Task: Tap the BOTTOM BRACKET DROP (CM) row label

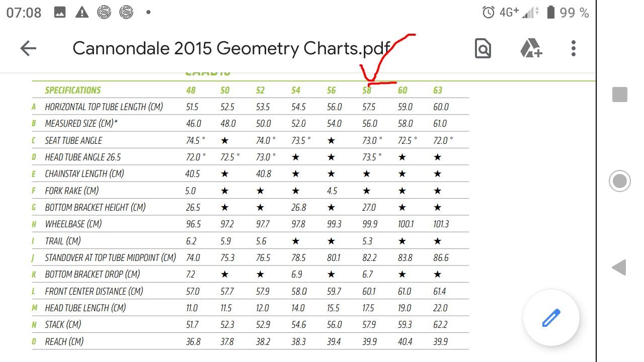Action: (93, 275)
